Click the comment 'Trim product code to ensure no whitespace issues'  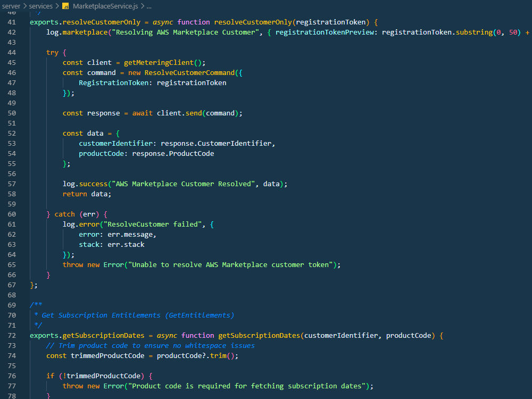156,346
